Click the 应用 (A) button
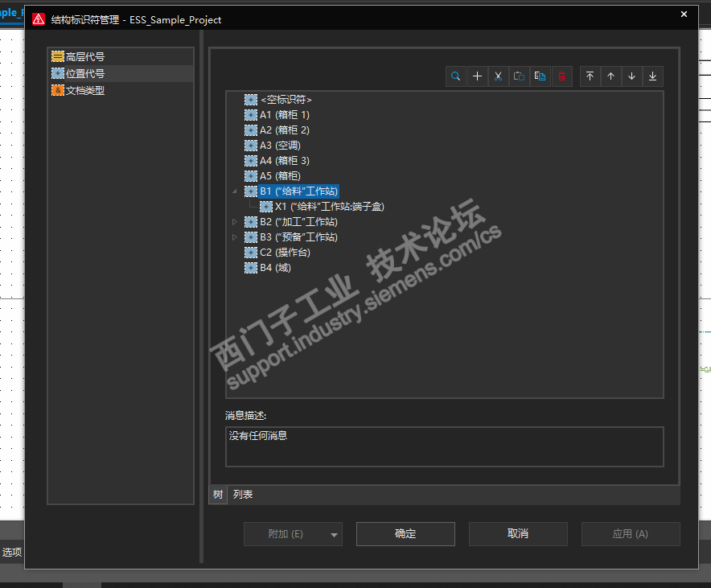 point(631,534)
